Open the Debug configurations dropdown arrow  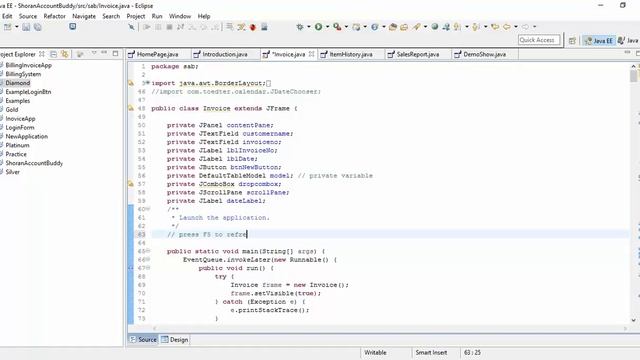click(309, 27)
